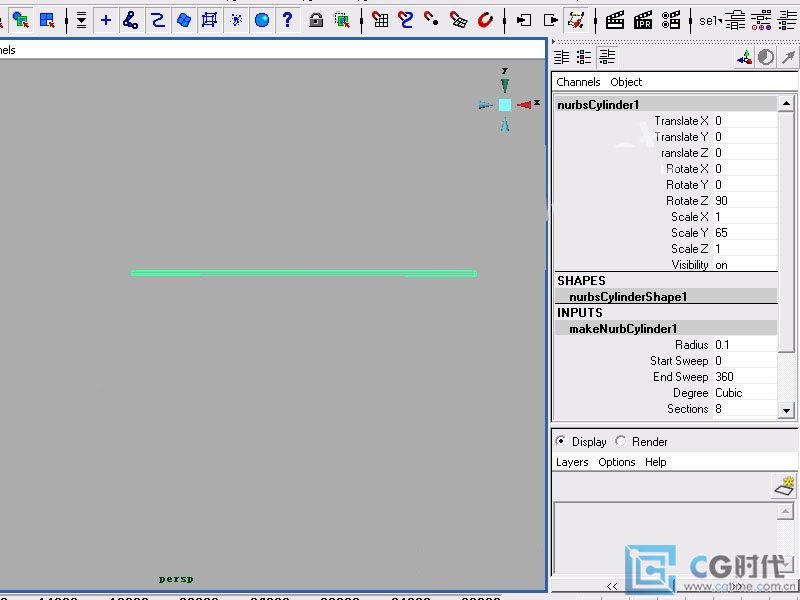
Task: Click the Visibility on value
Action: pyautogui.click(x=745, y=265)
